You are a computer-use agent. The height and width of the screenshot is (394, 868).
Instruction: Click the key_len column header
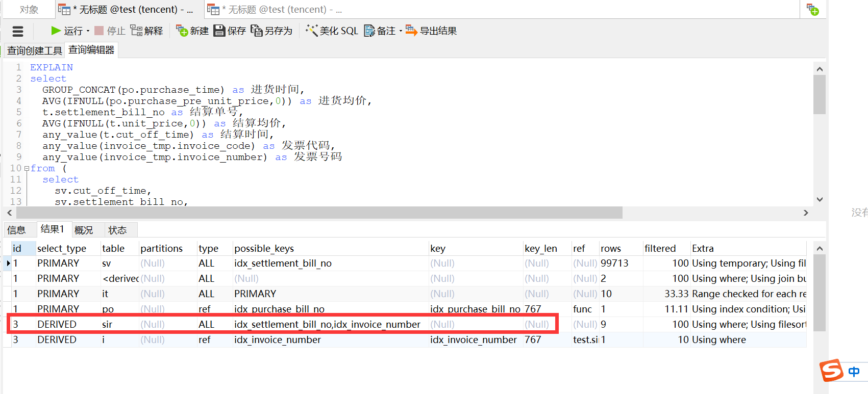(547, 248)
